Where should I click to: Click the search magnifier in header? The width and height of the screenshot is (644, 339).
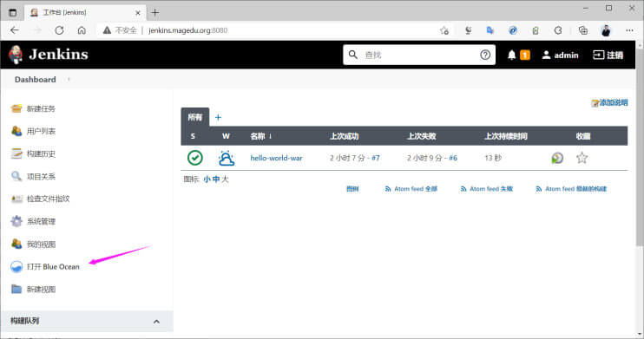(x=352, y=55)
